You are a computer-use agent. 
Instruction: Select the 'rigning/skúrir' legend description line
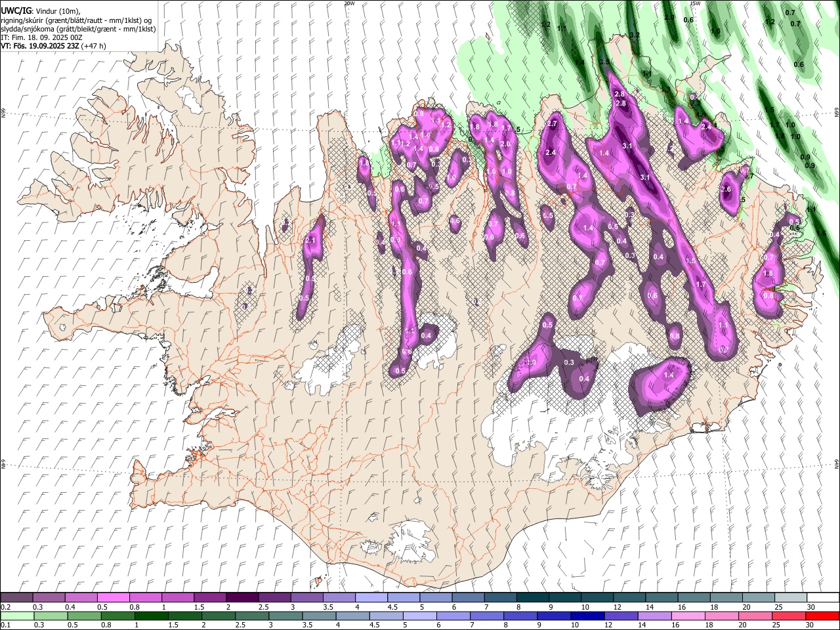coord(76,20)
